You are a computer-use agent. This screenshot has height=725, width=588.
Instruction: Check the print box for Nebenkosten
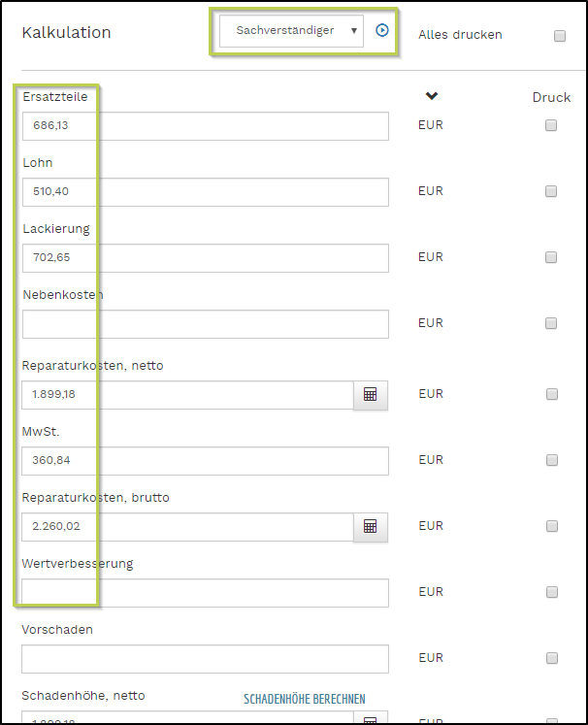click(x=551, y=323)
